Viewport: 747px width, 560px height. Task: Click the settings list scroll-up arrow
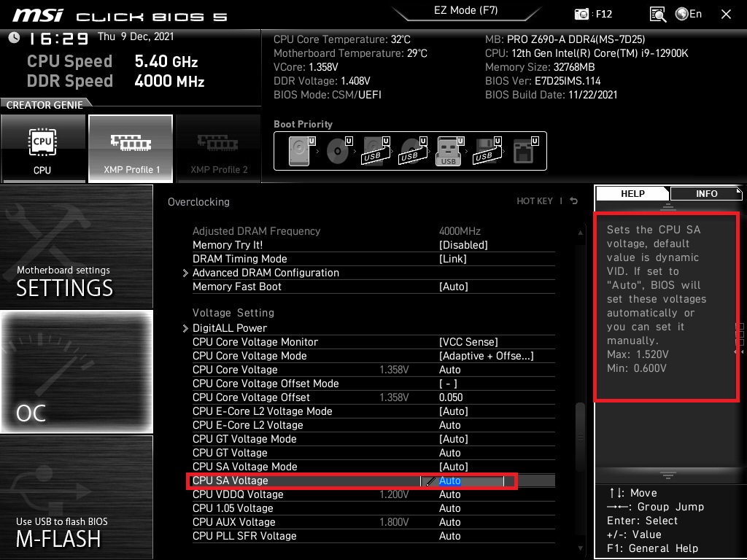coord(580,233)
